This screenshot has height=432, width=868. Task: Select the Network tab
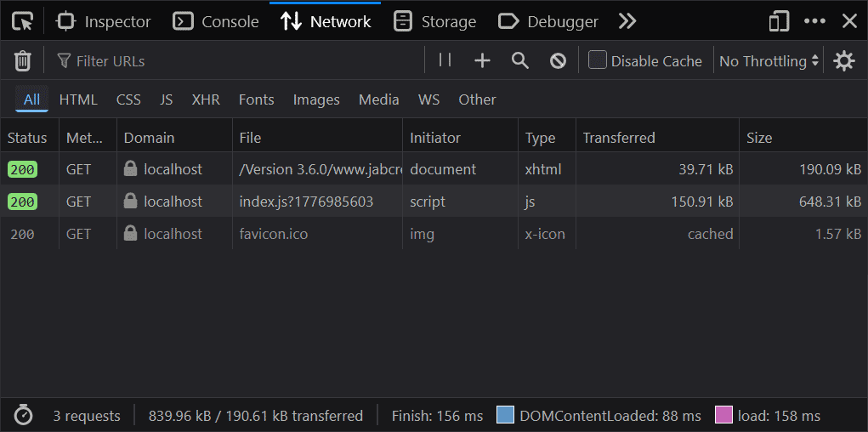[326, 21]
